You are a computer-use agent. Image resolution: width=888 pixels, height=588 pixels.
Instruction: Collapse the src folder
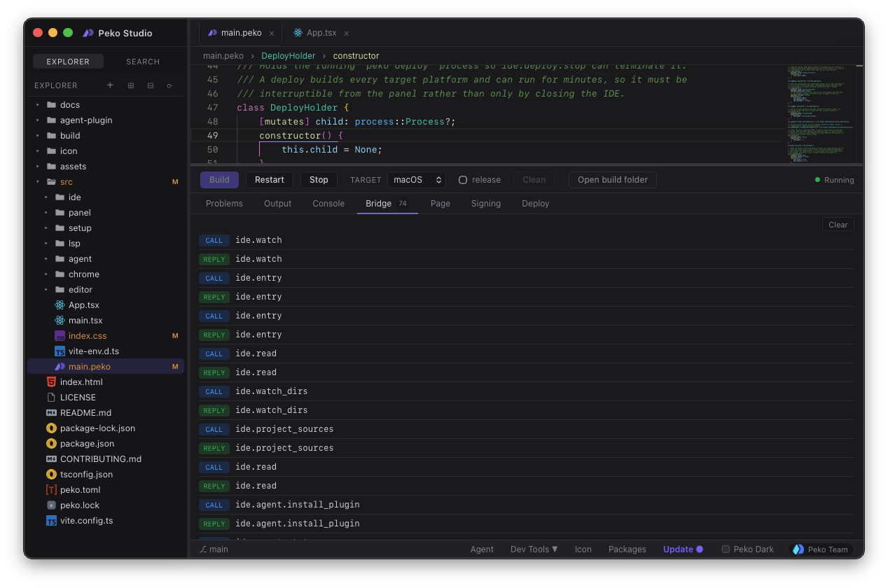(x=38, y=182)
